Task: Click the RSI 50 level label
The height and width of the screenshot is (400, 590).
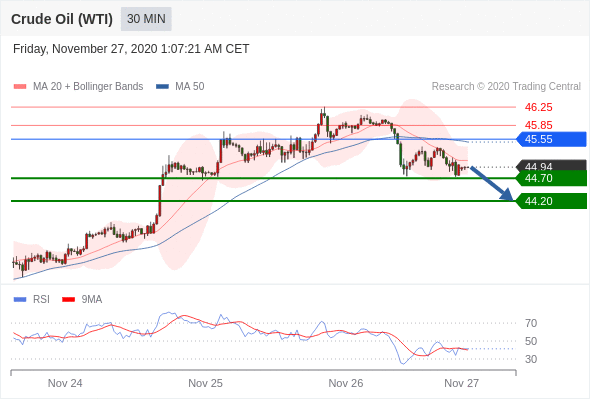Action: coord(531,341)
